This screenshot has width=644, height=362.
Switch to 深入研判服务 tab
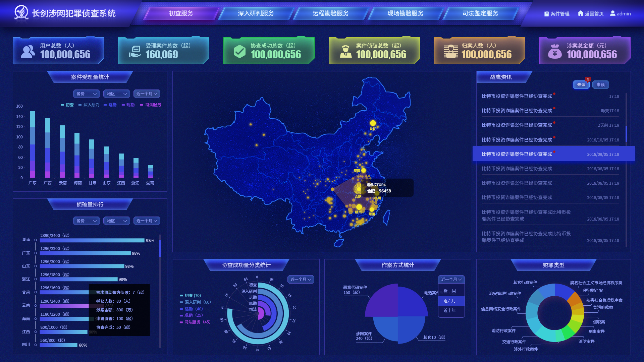256,13
